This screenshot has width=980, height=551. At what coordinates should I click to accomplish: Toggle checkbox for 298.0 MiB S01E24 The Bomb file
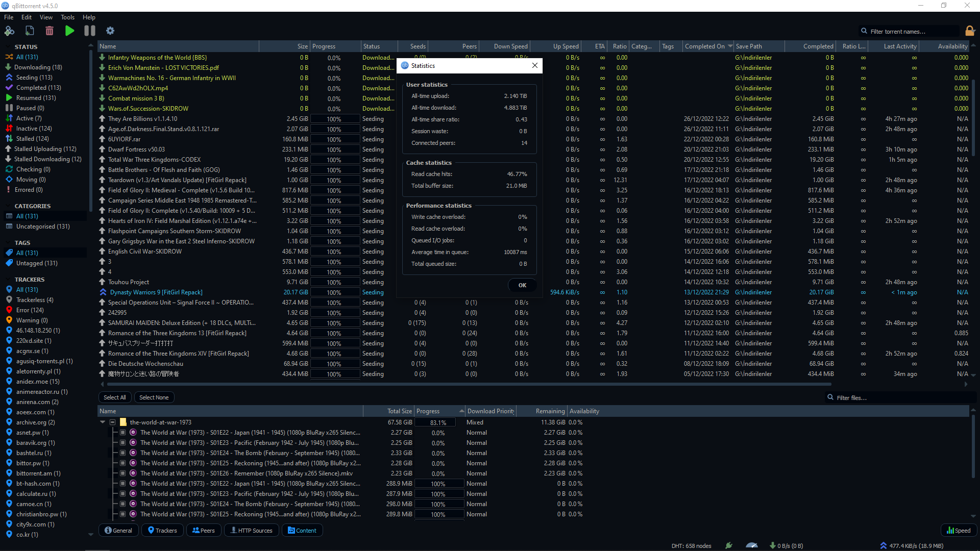[123, 504]
